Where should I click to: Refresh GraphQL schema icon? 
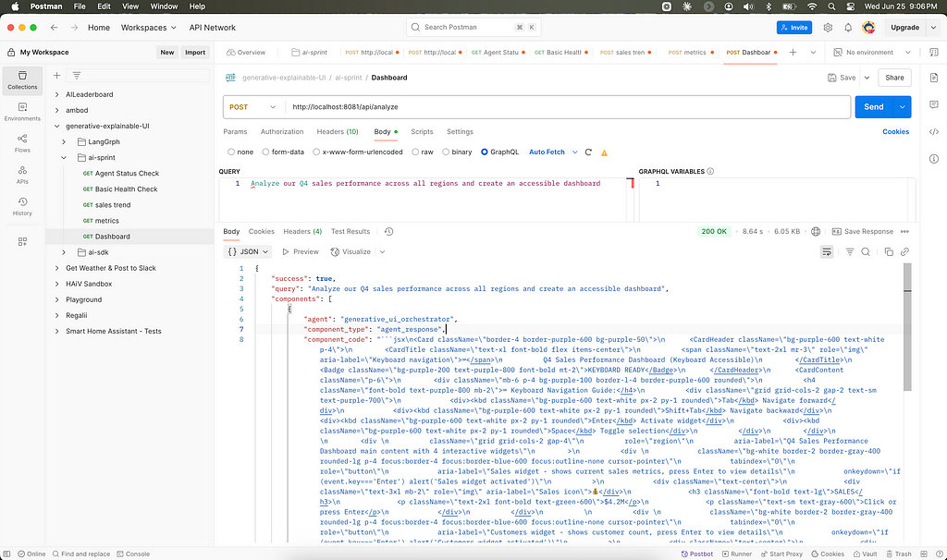tap(588, 152)
